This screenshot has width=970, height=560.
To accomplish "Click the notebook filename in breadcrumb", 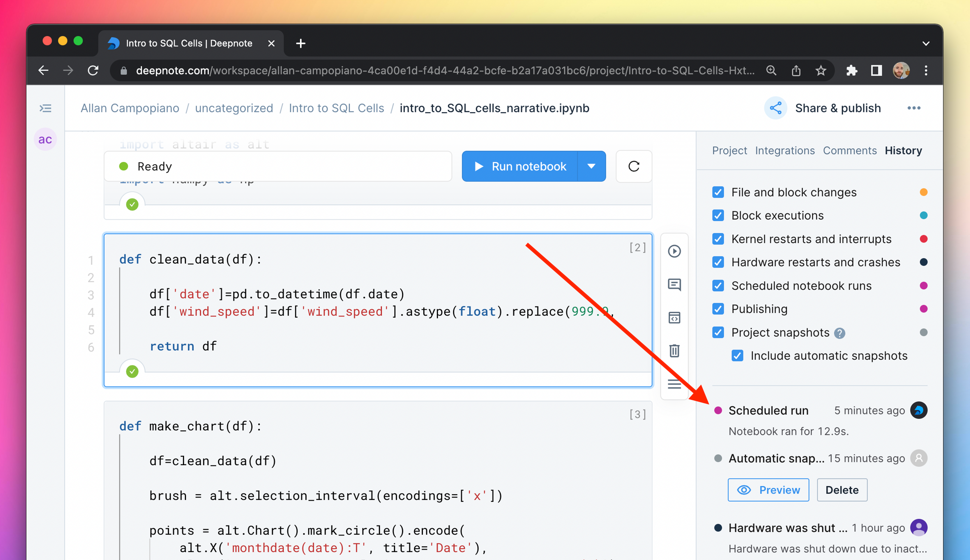I will [494, 108].
